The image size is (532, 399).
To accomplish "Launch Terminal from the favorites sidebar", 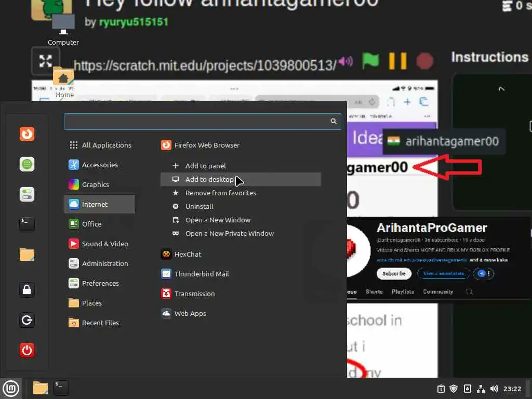I will point(27,224).
